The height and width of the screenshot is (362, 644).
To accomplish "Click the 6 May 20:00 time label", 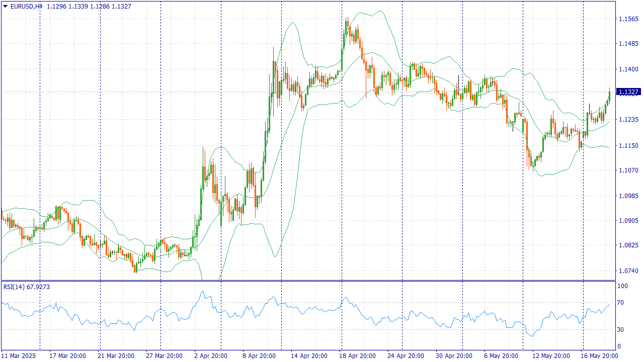I will point(502,355).
